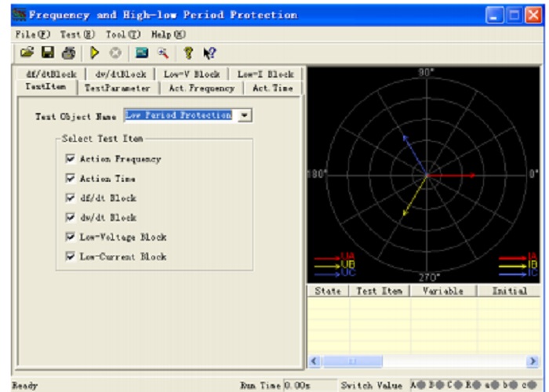Switch to the Low-V Block tab
Image resolution: width=549 pixels, height=392 pixels.
coord(192,74)
